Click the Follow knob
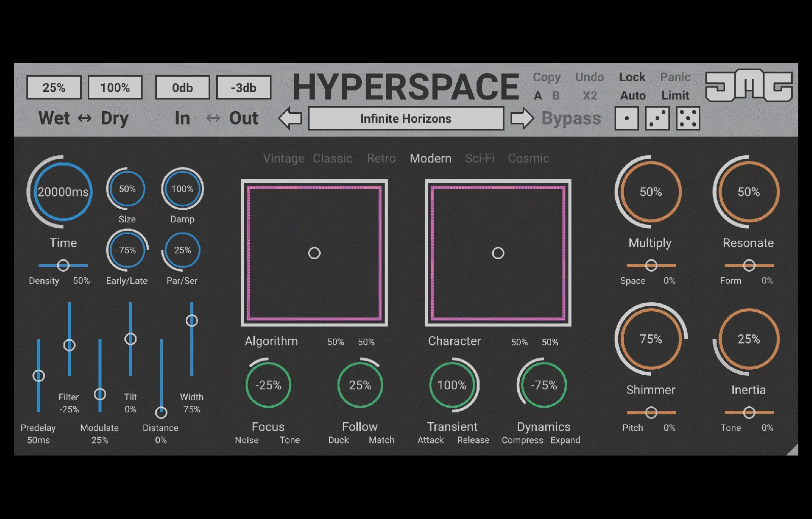Viewport: 812px width, 519px height. pyautogui.click(x=360, y=385)
